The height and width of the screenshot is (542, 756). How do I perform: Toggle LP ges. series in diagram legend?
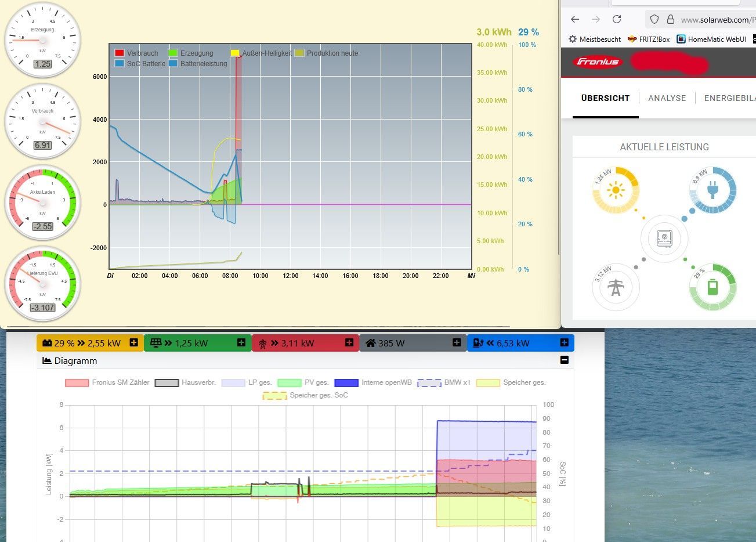(x=247, y=382)
